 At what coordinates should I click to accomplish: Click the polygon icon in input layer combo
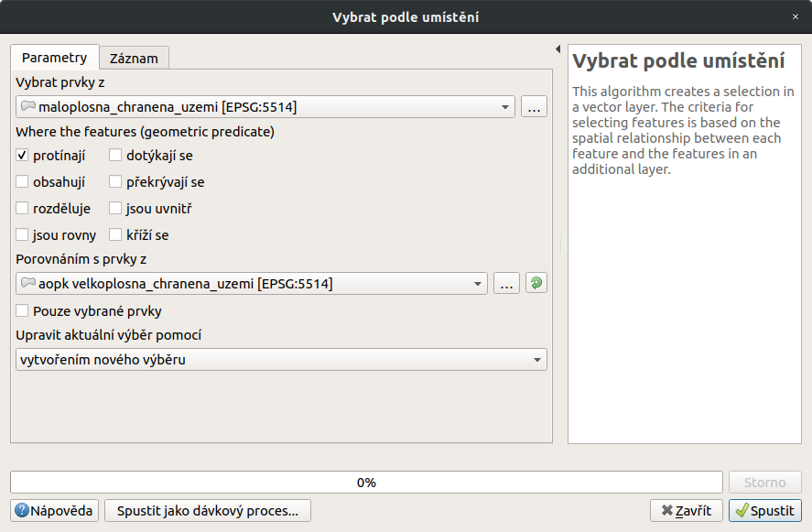click(28, 106)
